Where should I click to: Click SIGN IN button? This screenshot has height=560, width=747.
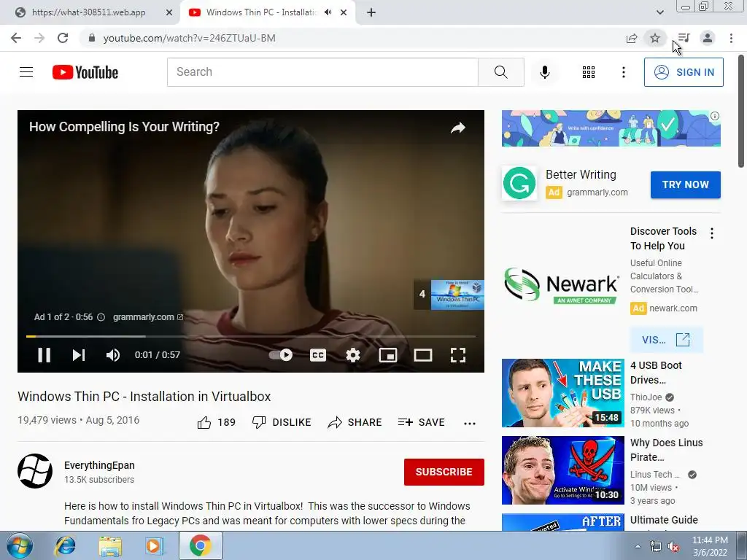click(684, 72)
